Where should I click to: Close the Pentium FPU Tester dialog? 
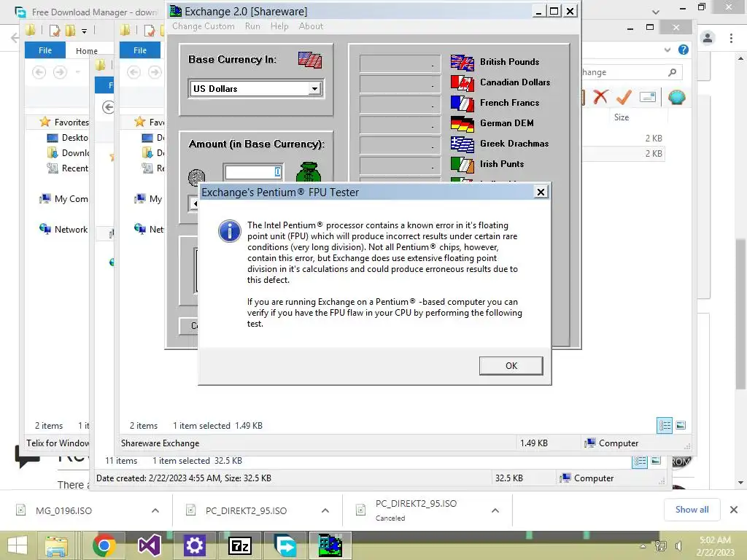[x=541, y=192]
